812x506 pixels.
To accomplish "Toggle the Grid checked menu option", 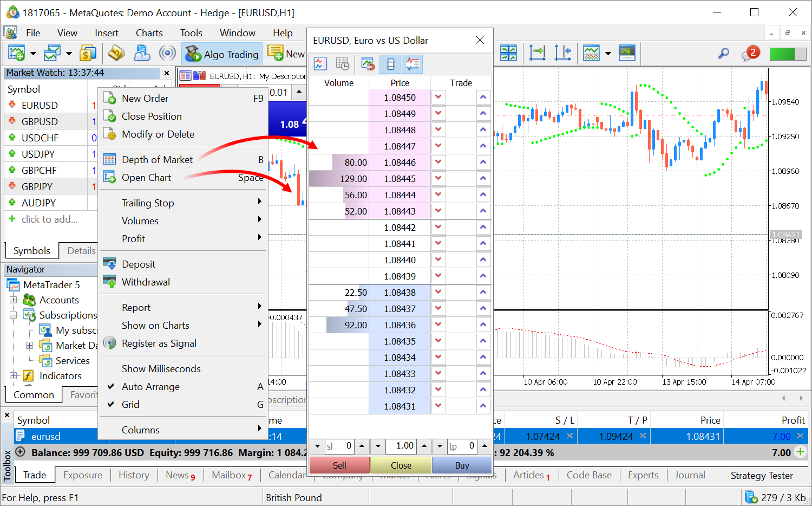I will (x=130, y=405).
